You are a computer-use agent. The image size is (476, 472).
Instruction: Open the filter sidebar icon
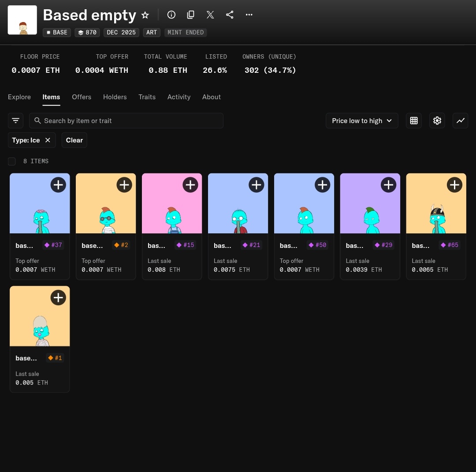(15, 121)
